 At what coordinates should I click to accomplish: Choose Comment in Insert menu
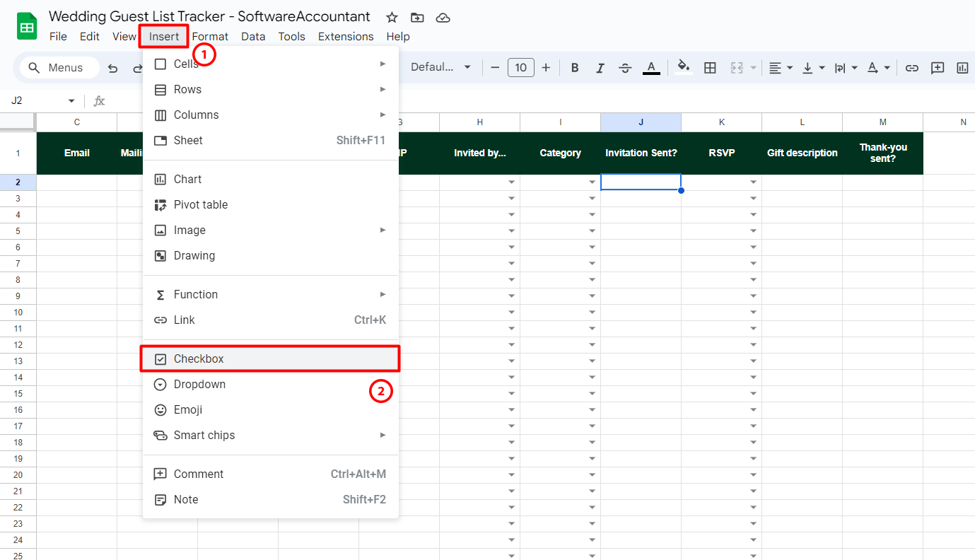coord(271,474)
